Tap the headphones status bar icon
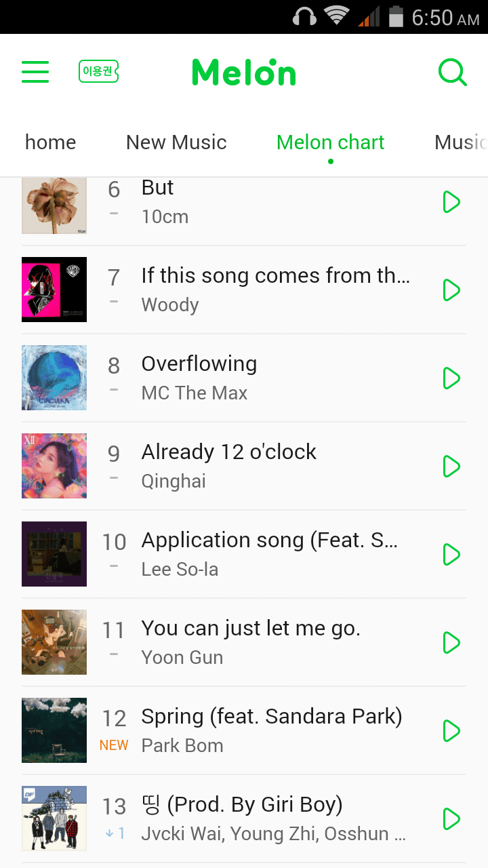 pos(304,16)
